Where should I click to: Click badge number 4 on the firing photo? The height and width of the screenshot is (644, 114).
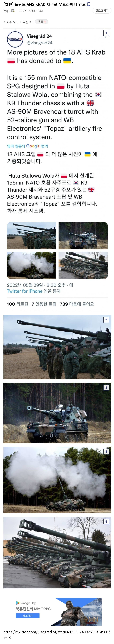click(x=106, y=452)
